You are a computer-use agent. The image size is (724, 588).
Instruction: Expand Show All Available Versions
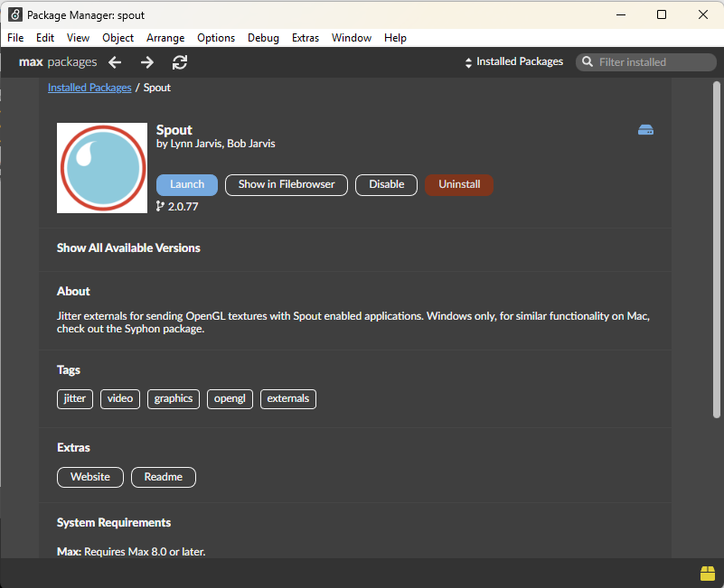click(x=128, y=247)
